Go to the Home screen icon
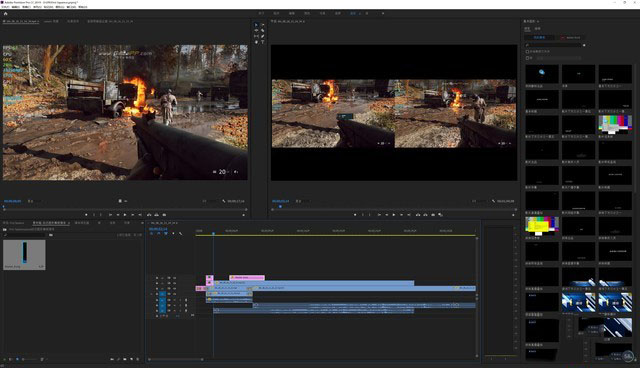The image size is (640, 368). point(5,13)
